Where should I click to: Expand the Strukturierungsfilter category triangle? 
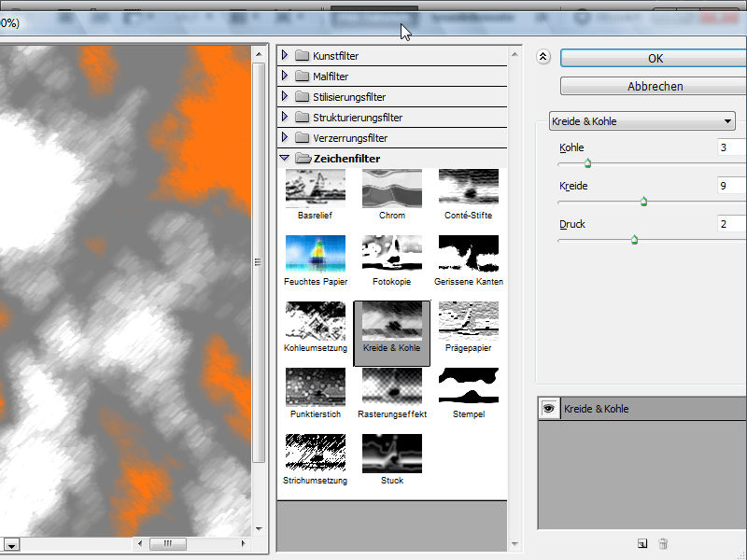point(285,117)
